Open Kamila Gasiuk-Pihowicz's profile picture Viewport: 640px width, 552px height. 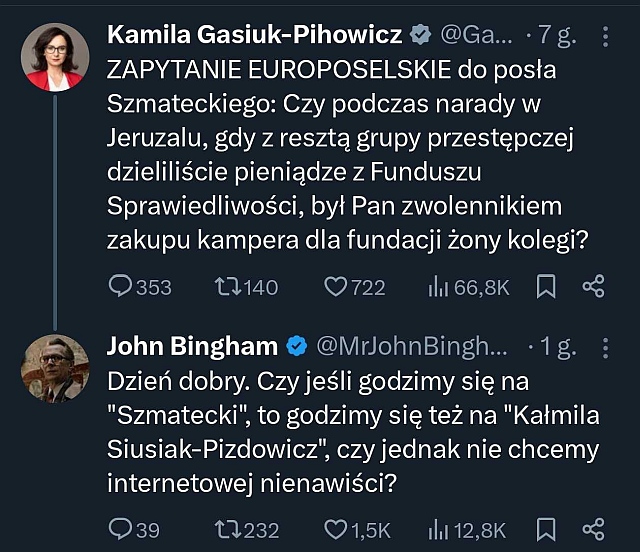[x=54, y=55]
